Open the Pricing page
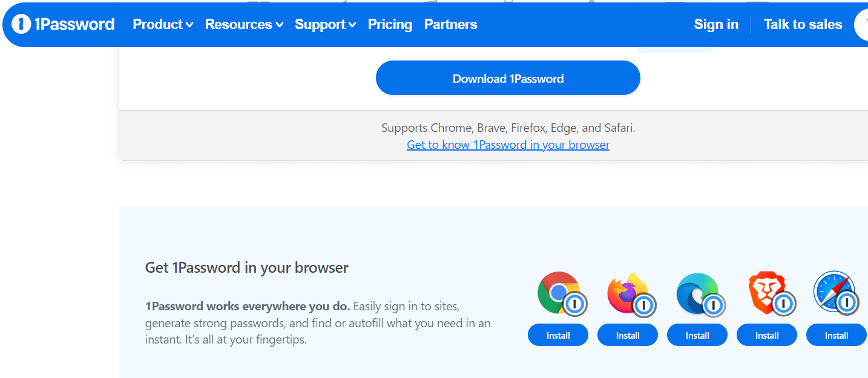The width and height of the screenshot is (868, 378). coord(390,24)
